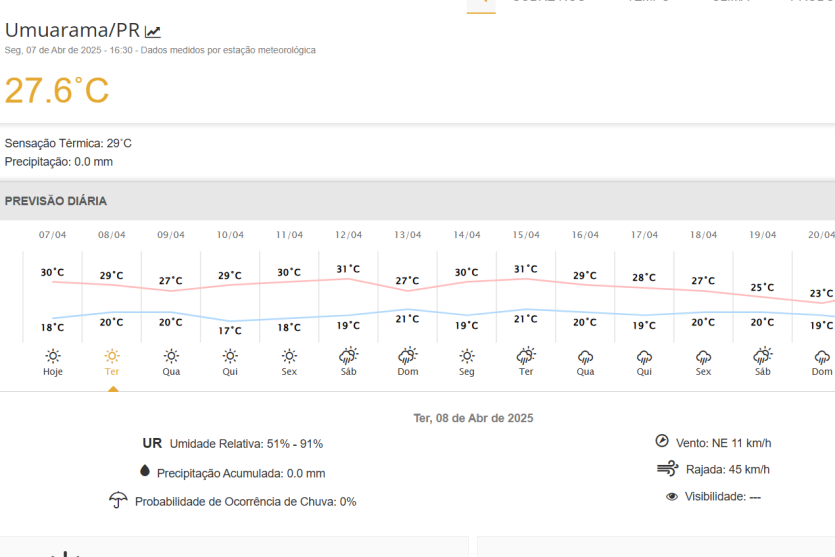The width and height of the screenshot is (835, 557).
Task: Open the Qui 10/04 forecast day
Action: tap(230, 371)
